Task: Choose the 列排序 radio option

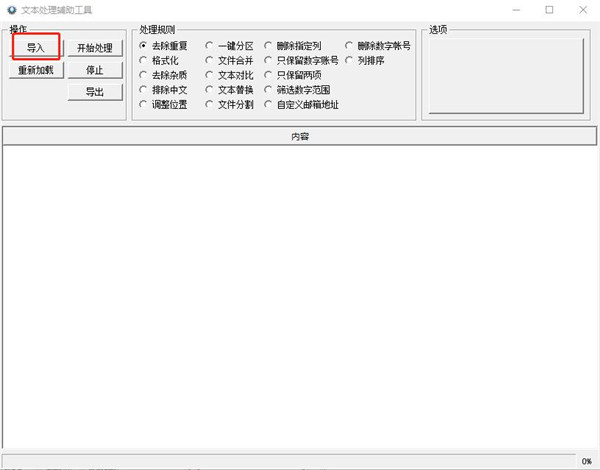Action: pyautogui.click(x=349, y=60)
